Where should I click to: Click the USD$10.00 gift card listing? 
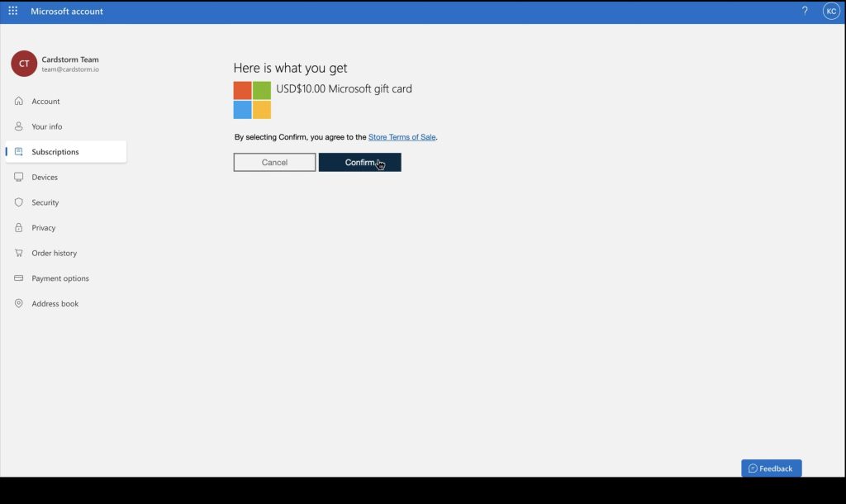click(x=344, y=89)
